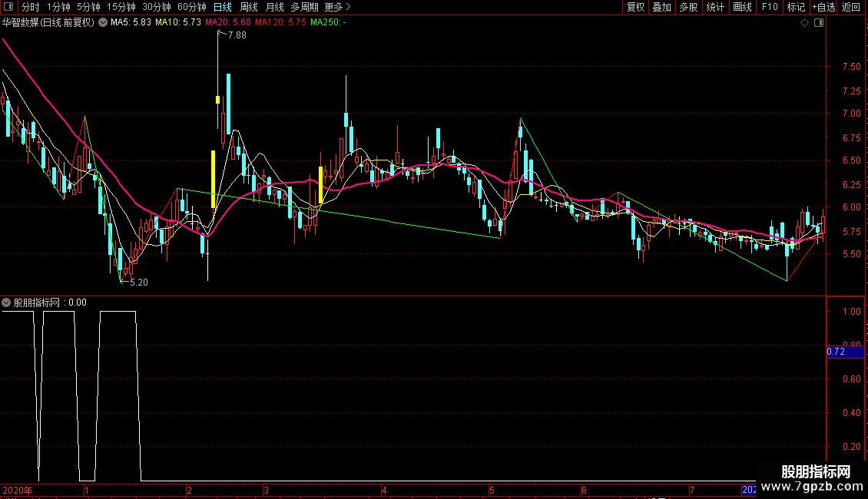Click the MA120: 5.75 label

280,22
